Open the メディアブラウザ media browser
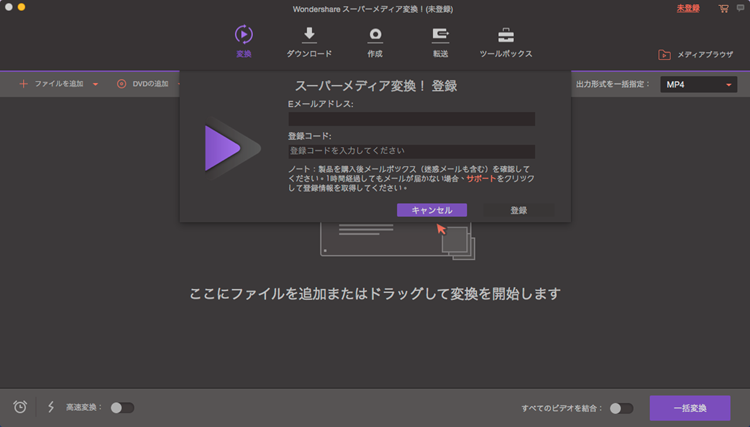Viewport: 750px width, 427px height. click(x=695, y=55)
